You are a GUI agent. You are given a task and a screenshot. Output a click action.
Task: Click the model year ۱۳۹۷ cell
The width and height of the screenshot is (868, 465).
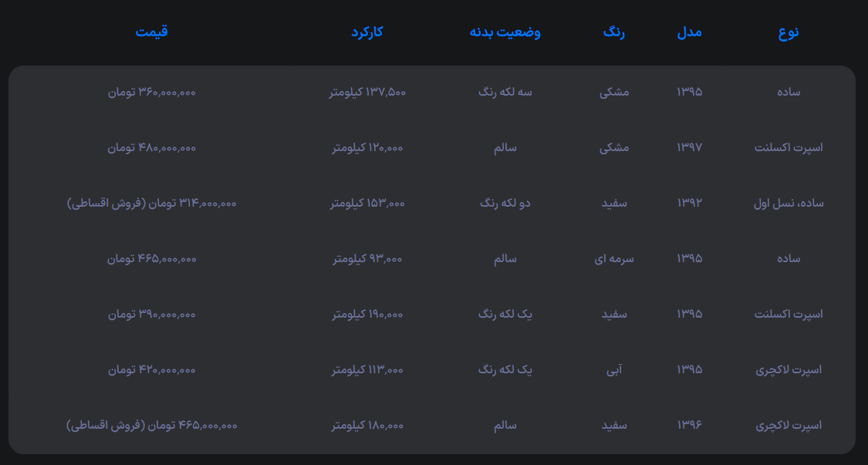(x=689, y=147)
